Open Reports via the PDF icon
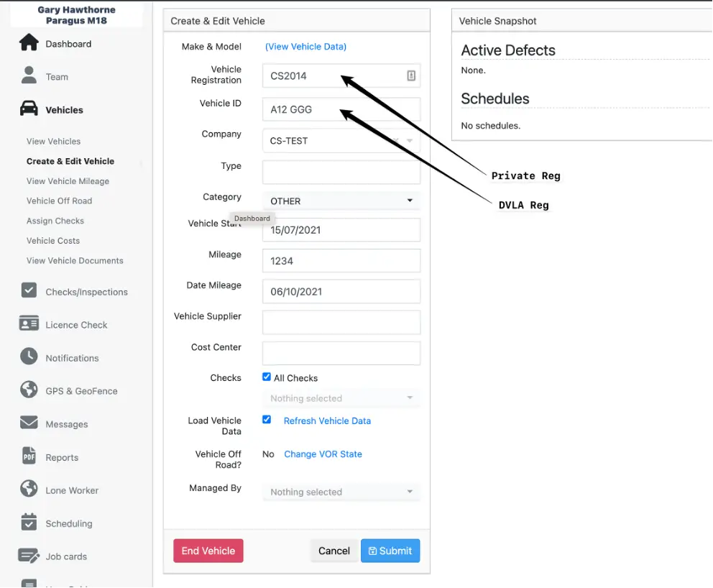Image resolution: width=713 pixels, height=588 pixels. pyautogui.click(x=29, y=456)
